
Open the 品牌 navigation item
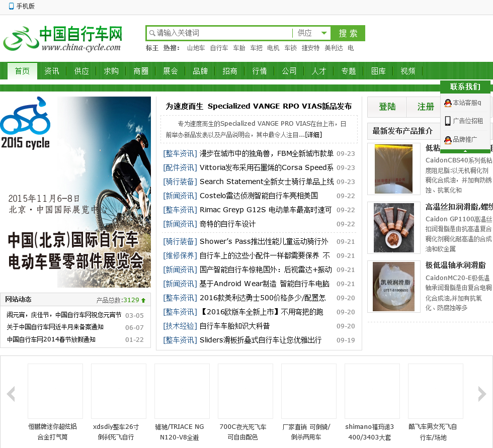[200, 71]
